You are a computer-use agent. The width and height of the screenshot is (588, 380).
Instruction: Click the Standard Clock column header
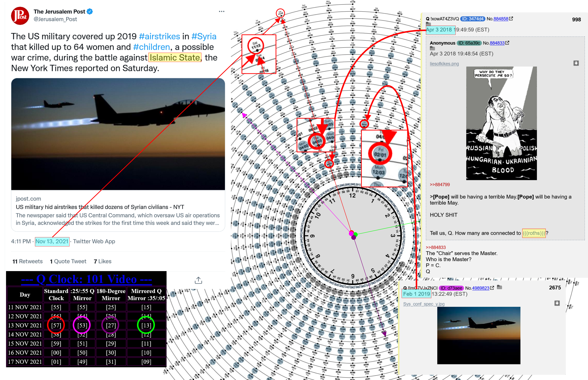[56, 294]
